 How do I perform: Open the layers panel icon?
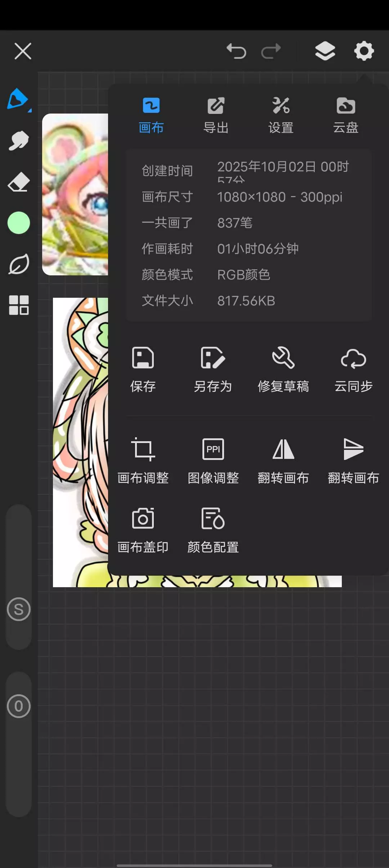[325, 51]
